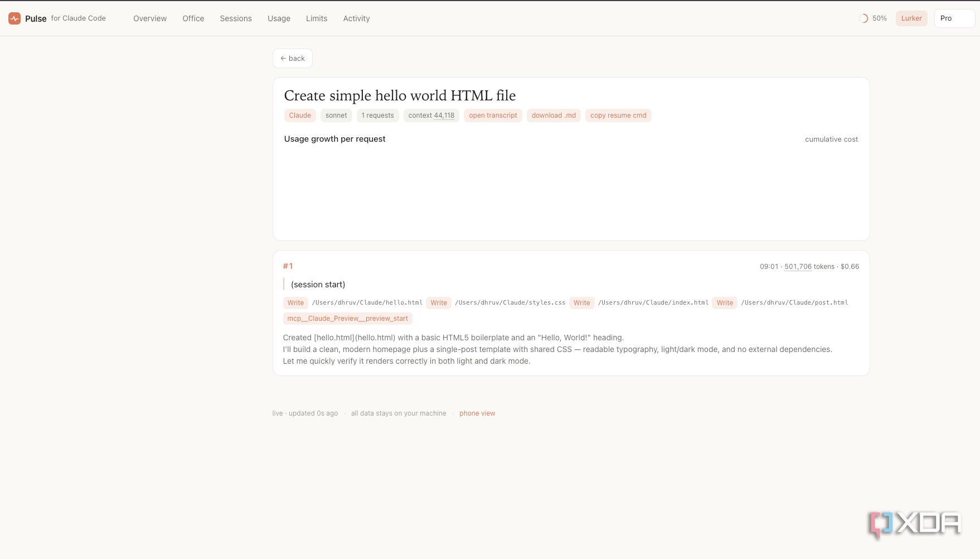The width and height of the screenshot is (980, 559).
Task: Click the /Users/dhruv/Claude/post.html path
Action: point(794,303)
